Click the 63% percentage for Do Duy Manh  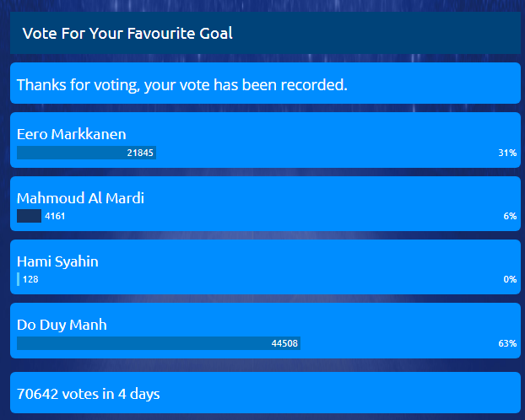pyautogui.click(x=506, y=344)
